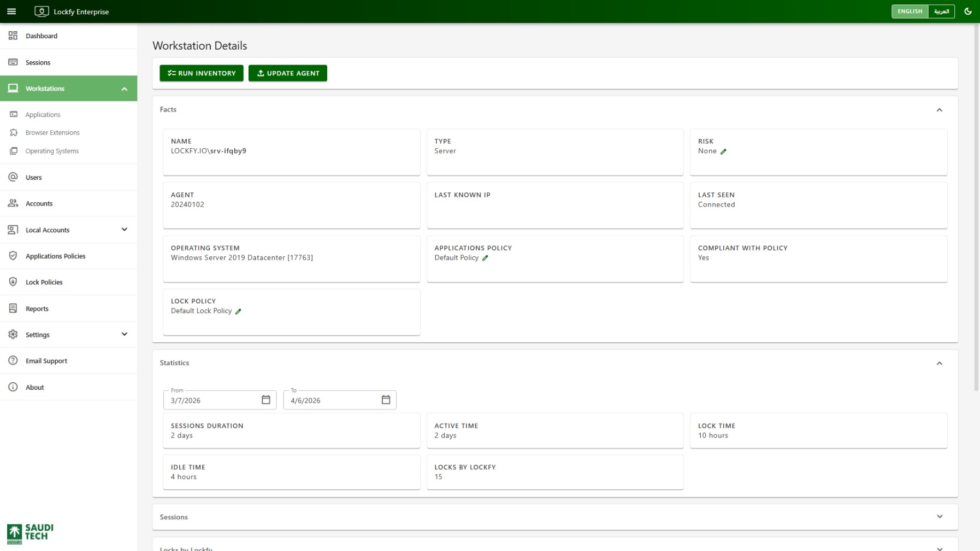
Task: Click the Applications Policies shield icon
Action: (13, 256)
